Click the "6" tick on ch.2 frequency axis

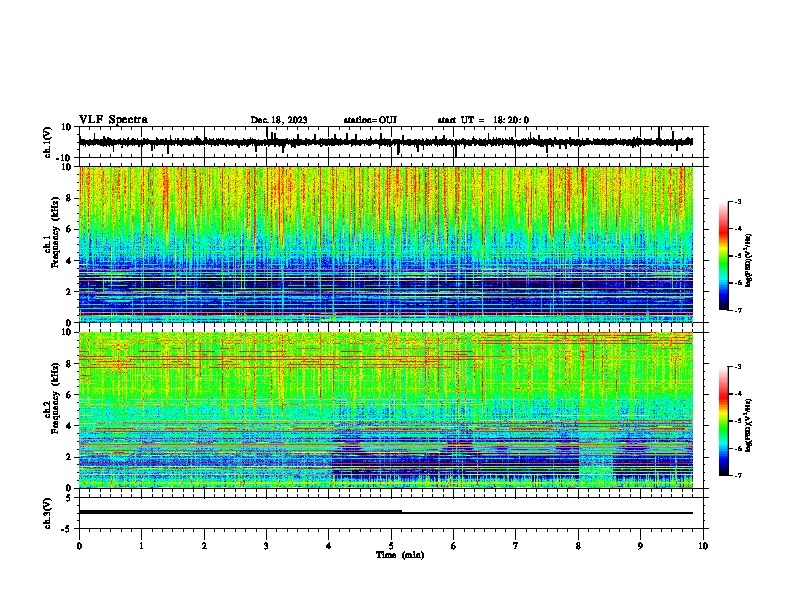69,395
